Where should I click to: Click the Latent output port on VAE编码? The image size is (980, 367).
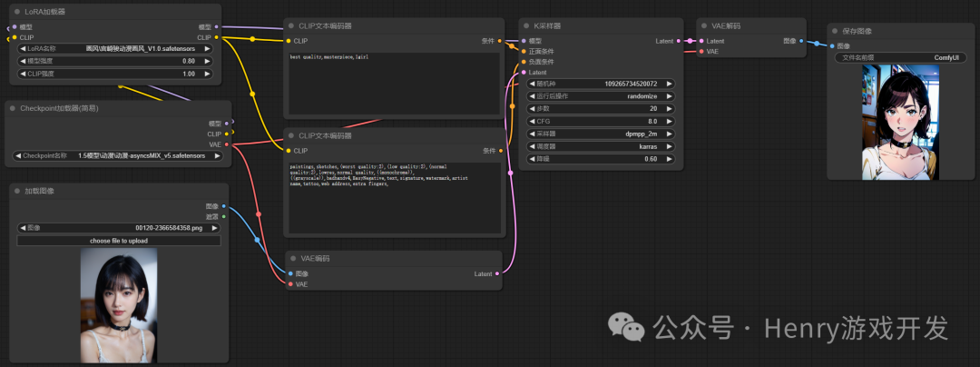[x=498, y=273]
